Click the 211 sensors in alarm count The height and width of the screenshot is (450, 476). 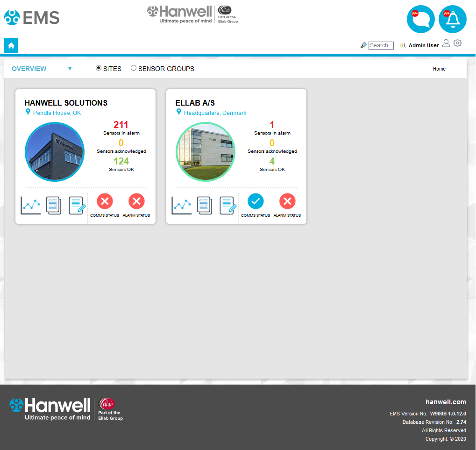[x=121, y=125]
